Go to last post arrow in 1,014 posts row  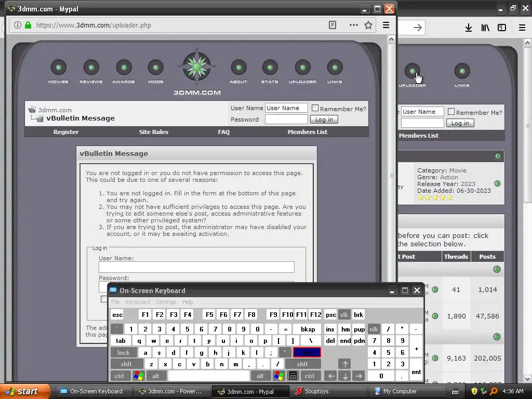click(435, 289)
